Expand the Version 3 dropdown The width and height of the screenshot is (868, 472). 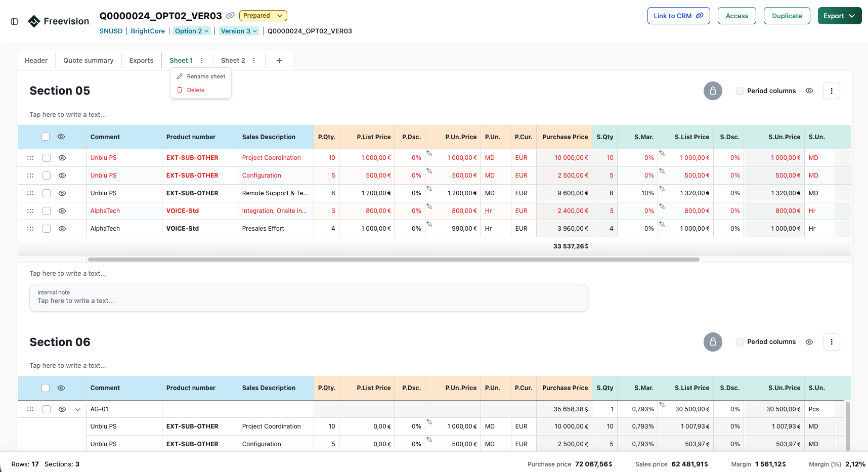tap(239, 31)
